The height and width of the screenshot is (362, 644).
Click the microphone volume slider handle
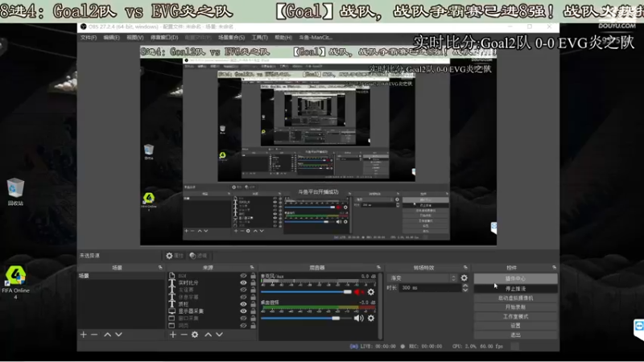tap(348, 292)
